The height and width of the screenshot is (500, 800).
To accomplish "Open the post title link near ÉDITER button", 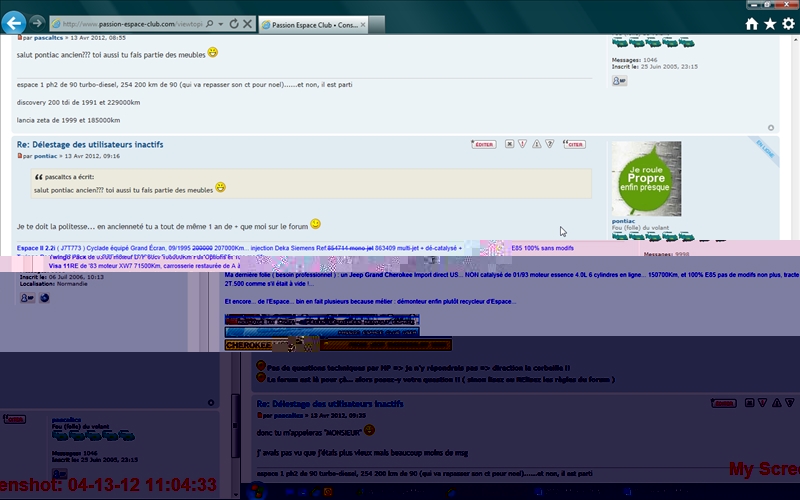I will (x=90, y=145).
